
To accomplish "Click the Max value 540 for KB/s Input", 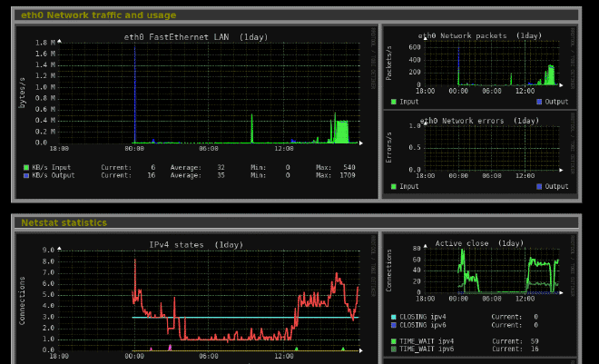I will click(x=349, y=167).
